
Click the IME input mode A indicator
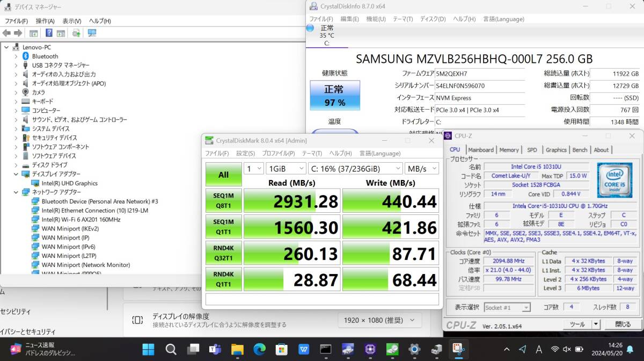pos(538,349)
